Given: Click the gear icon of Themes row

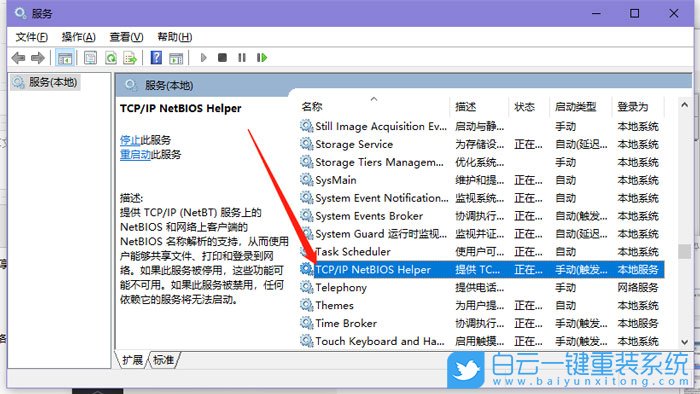Looking at the screenshot, I should pyautogui.click(x=306, y=305).
